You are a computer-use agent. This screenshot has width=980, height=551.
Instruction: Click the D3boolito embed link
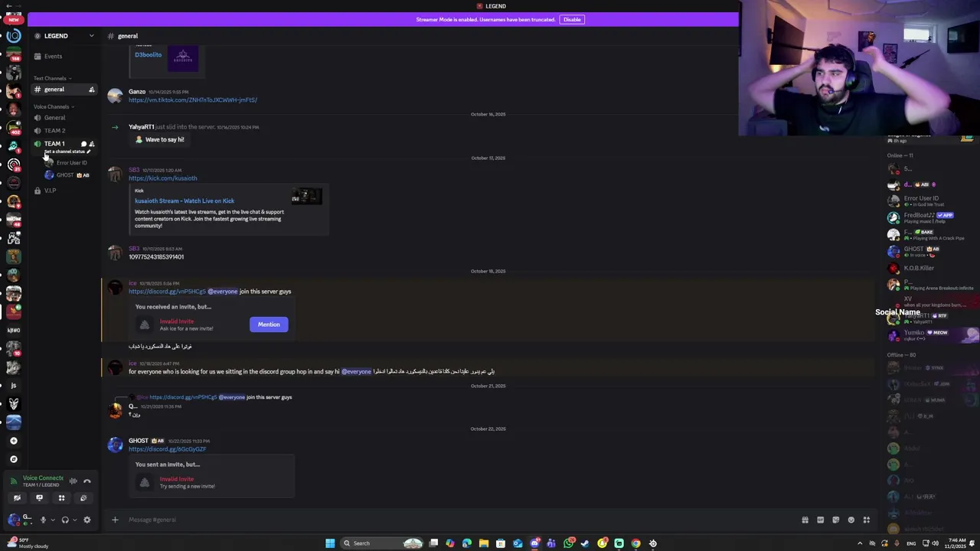tap(148, 55)
